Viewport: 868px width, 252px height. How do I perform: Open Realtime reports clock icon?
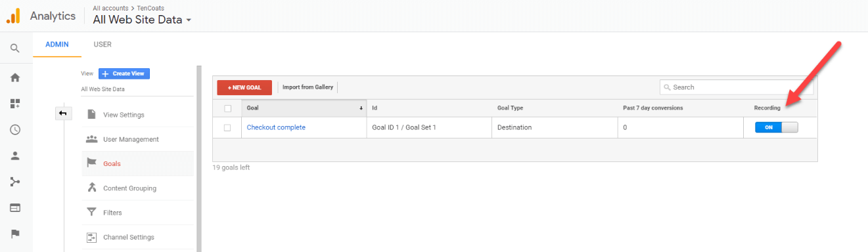(x=14, y=130)
